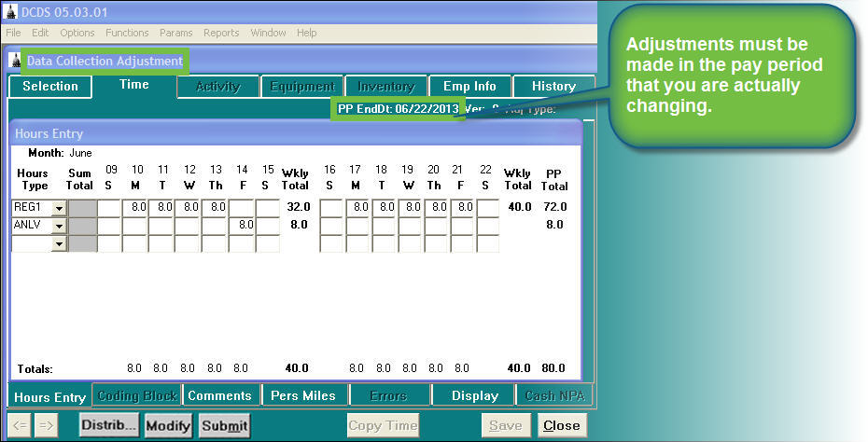Click the Copy Time button
The image size is (868, 442).
[x=383, y=425]
